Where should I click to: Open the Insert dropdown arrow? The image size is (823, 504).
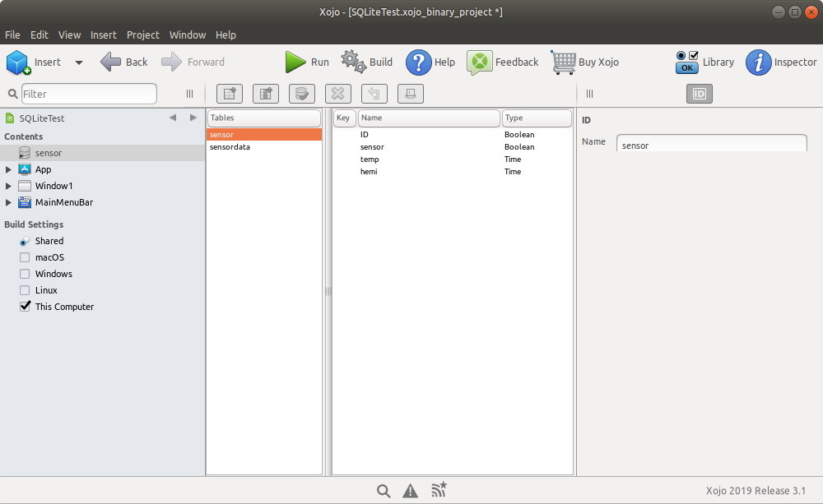pos(79,62)
